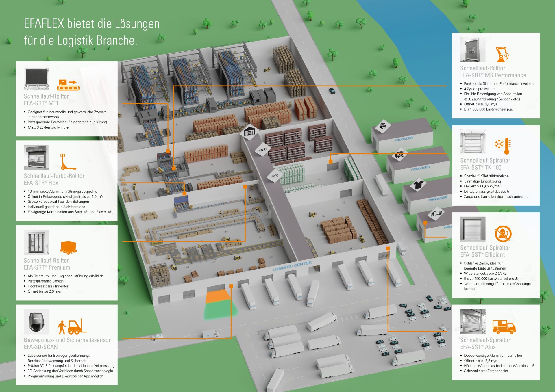This screenshot has height=392, width=555.
Task: Click the -20°C temperature zone marker
Action: coord(274,176)
